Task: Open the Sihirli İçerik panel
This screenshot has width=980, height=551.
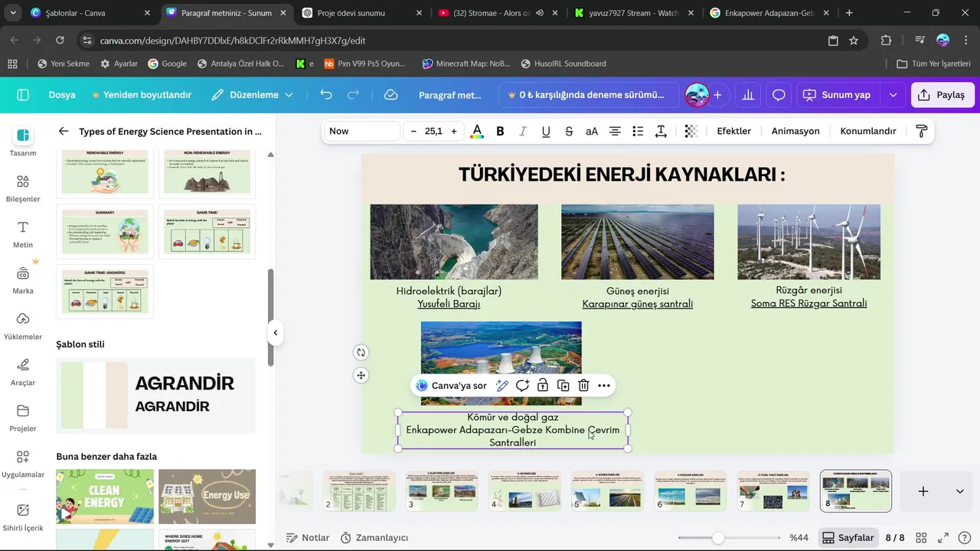Action: coord(23,517)
